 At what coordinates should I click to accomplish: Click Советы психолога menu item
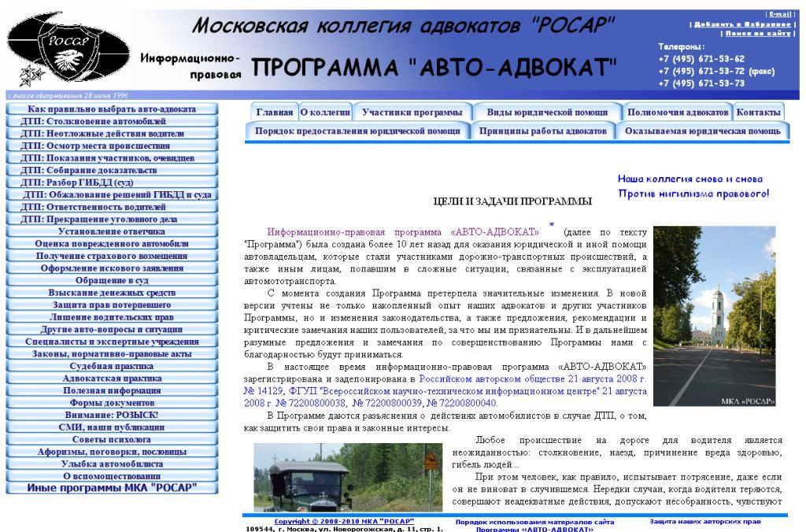pos(112,439)
